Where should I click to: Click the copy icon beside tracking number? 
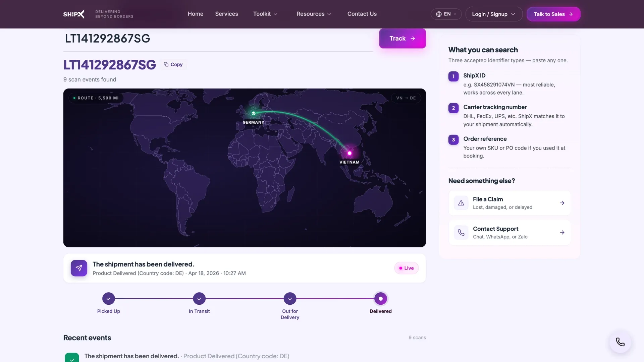166,64
